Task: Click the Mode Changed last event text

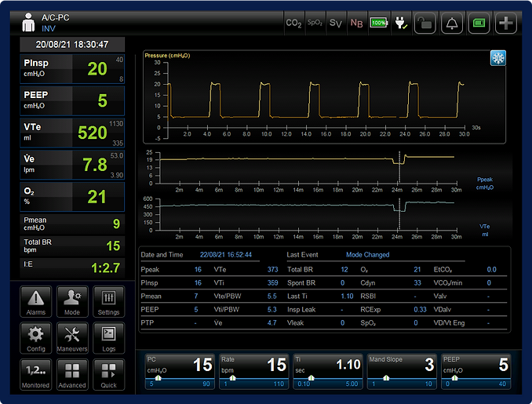Action: 367,255
